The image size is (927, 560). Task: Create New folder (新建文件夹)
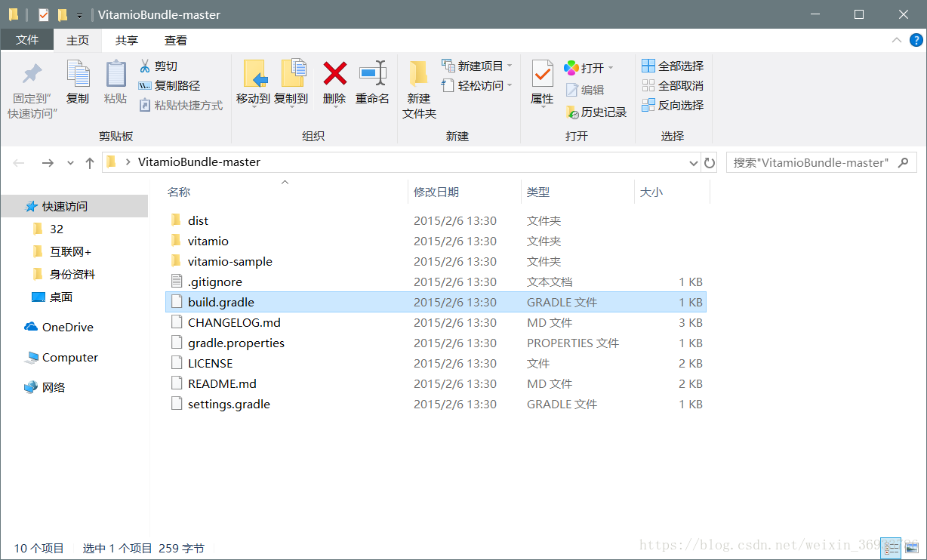(x=419, y=90)
